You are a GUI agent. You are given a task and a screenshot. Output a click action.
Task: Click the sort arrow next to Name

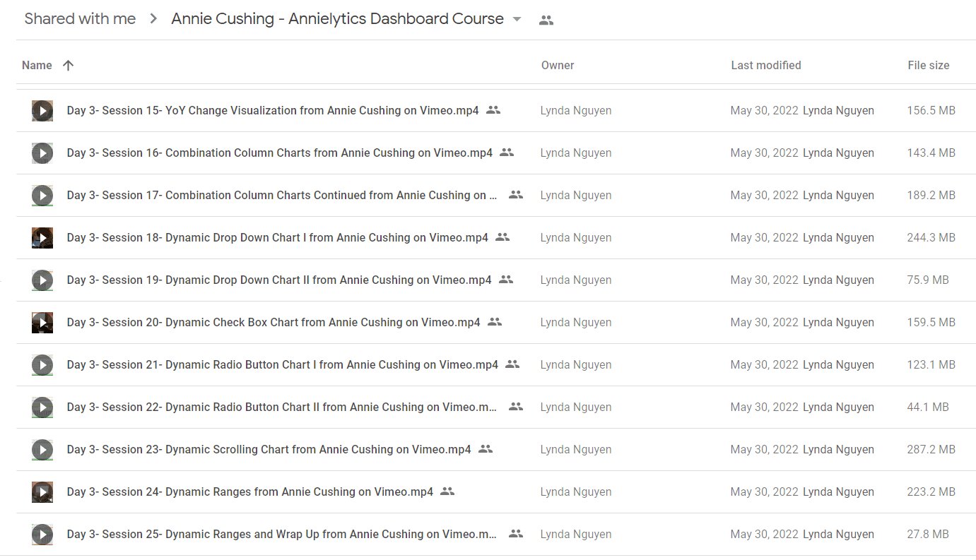pyautogui.click(x=68, y=65)
